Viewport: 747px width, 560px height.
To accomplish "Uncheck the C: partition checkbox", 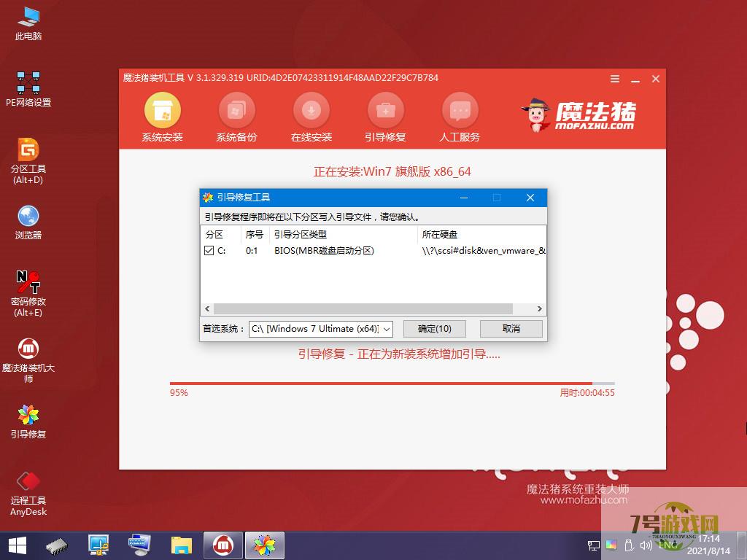I will tap(209, 251).
